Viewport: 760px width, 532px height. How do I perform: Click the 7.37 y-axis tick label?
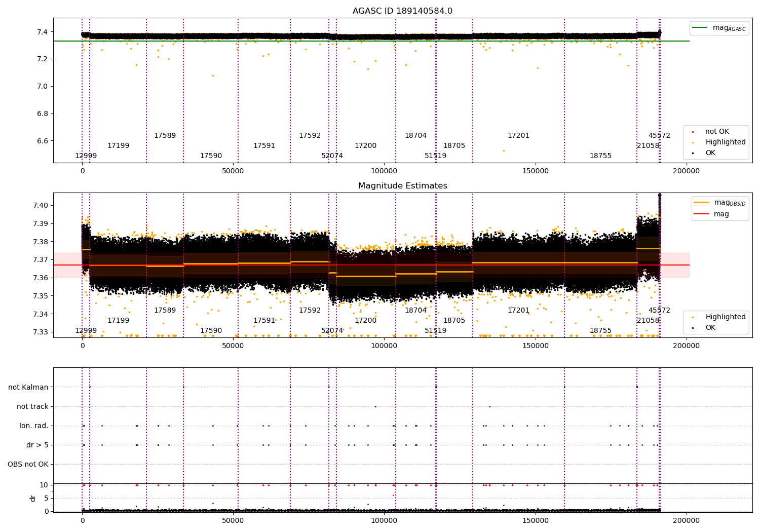41,259
